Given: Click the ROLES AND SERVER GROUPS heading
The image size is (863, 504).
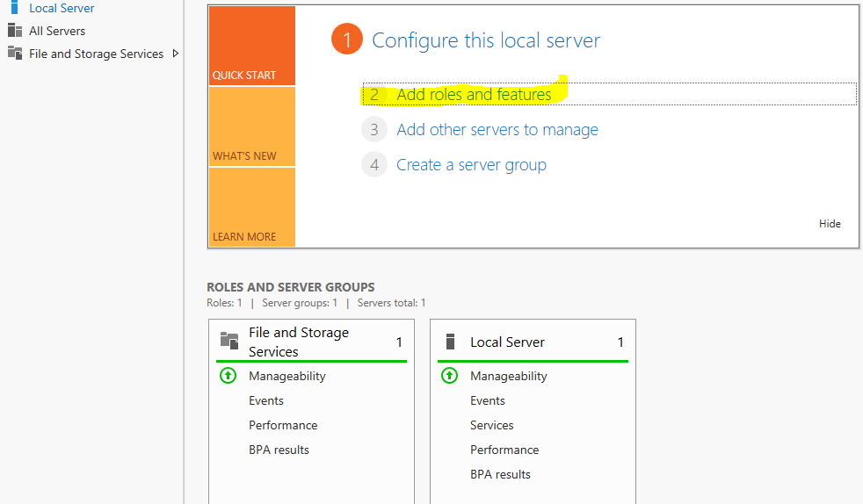Looking at the screenshot, I should click(291, 287).
